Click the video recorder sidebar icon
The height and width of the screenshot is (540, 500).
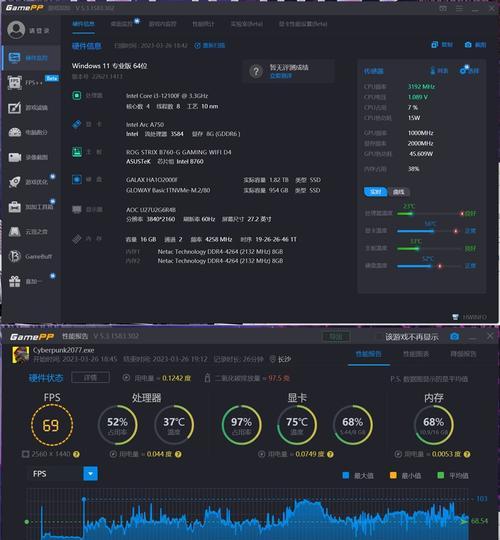14,157
